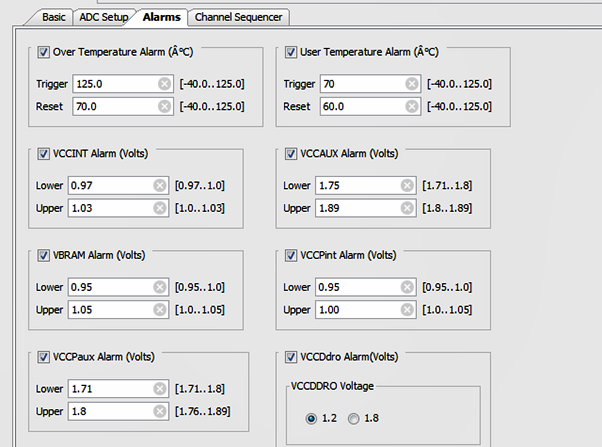Uncheck User Temperature Alarm checkbox
Image resolution: width=602 pixels, height=447 pixels.
(291, 52)
